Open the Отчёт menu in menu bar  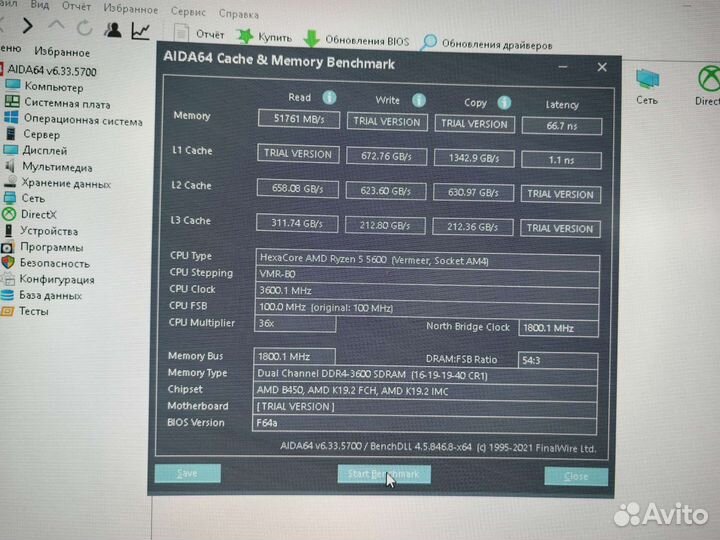pyautogui.click(x=76, y=6)
